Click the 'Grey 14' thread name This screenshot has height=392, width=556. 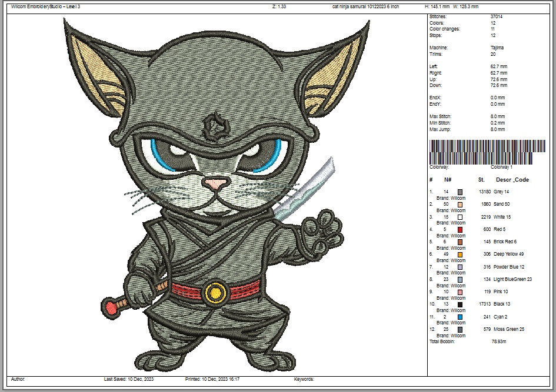[501, 192]
